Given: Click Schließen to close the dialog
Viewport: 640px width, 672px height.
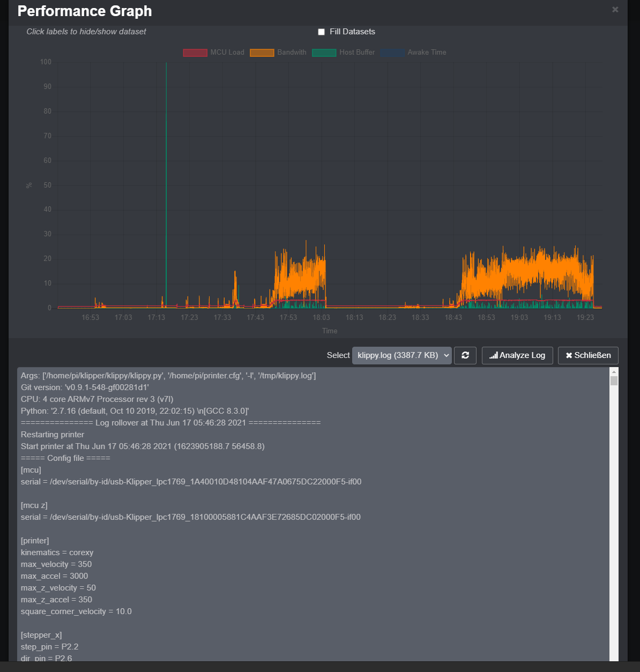Looking at the screenshot, I should pyautogui.click(x=588, y=355).
